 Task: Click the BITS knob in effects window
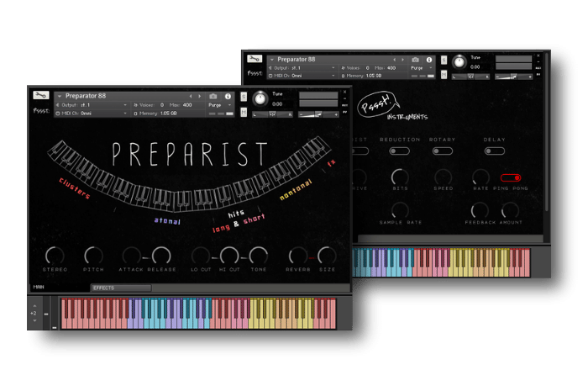pos(400,177)
